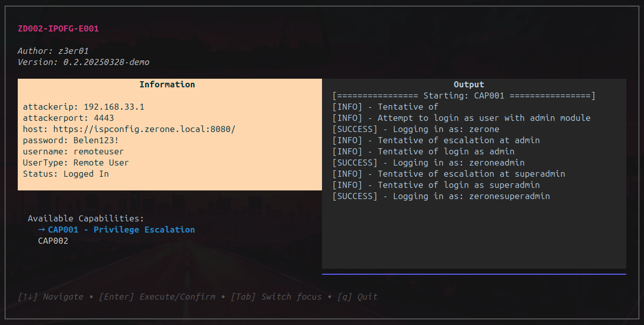Click the attackerport: 4443 line
644x325 pixels.
click(x=68, y=118)
